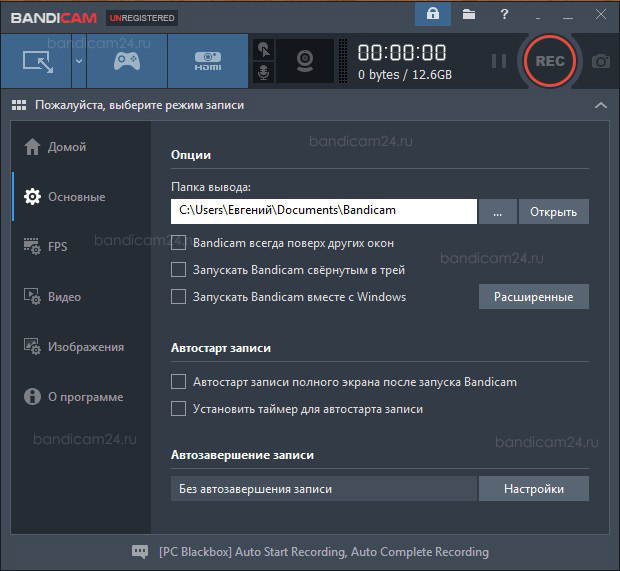Click the PC Blackbox tip message

pos(324,552)
